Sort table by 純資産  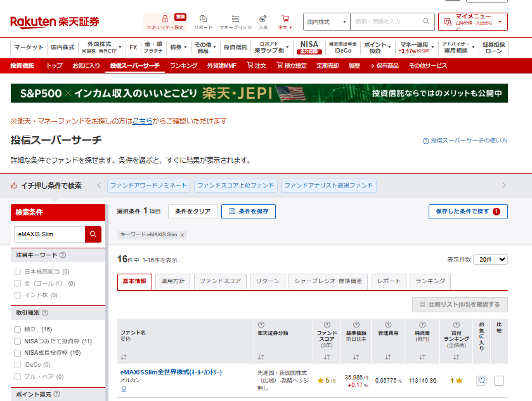(422, 357)
